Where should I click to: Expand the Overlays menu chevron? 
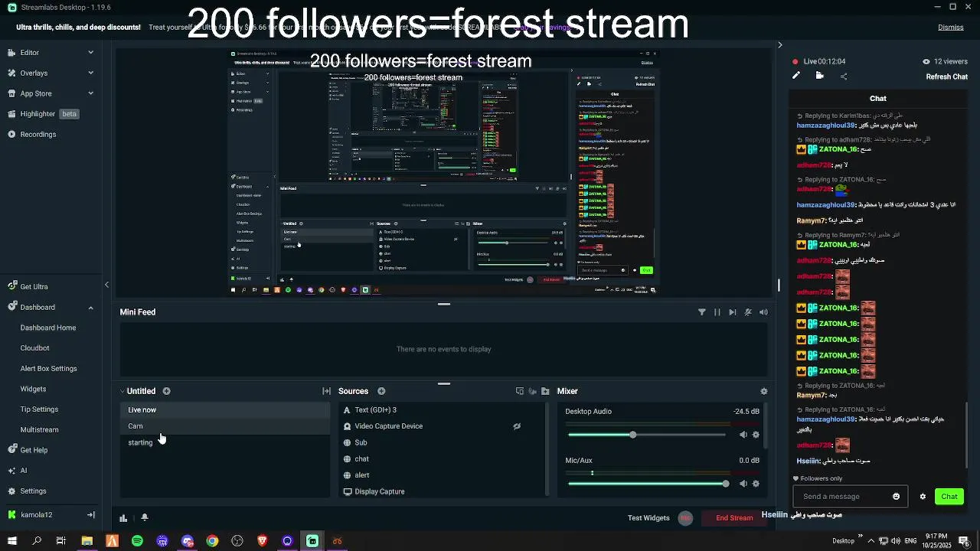pyautogui.click(x=90, y=73)
